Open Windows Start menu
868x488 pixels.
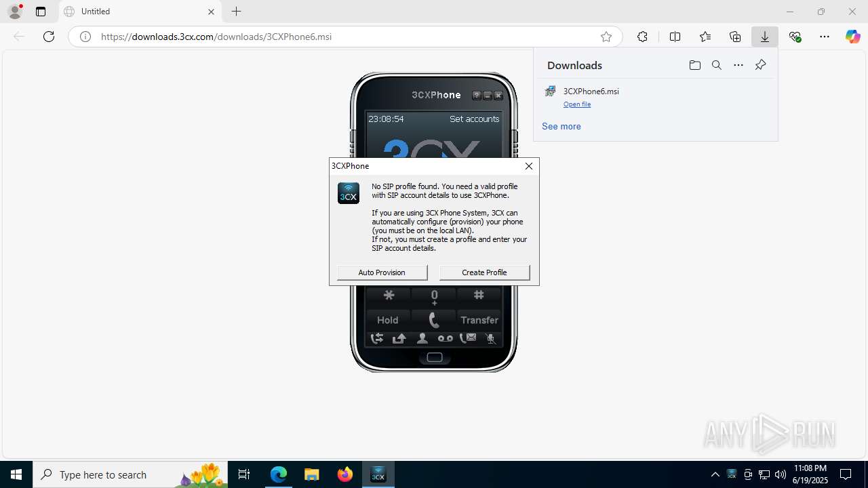(x=16, y=474)
